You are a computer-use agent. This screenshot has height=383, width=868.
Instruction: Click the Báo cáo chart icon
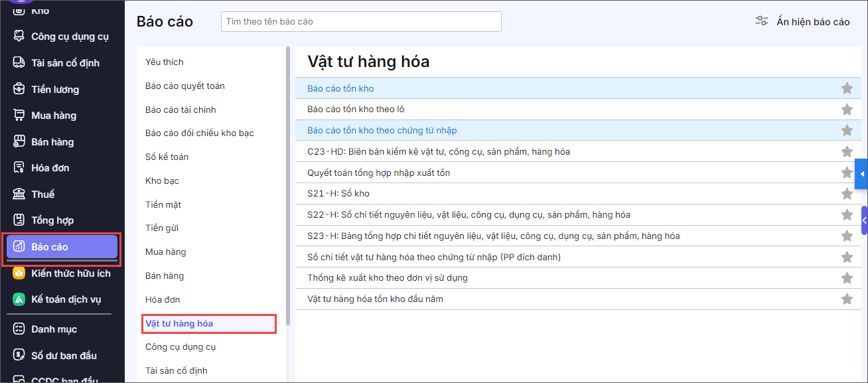[19, 246]
